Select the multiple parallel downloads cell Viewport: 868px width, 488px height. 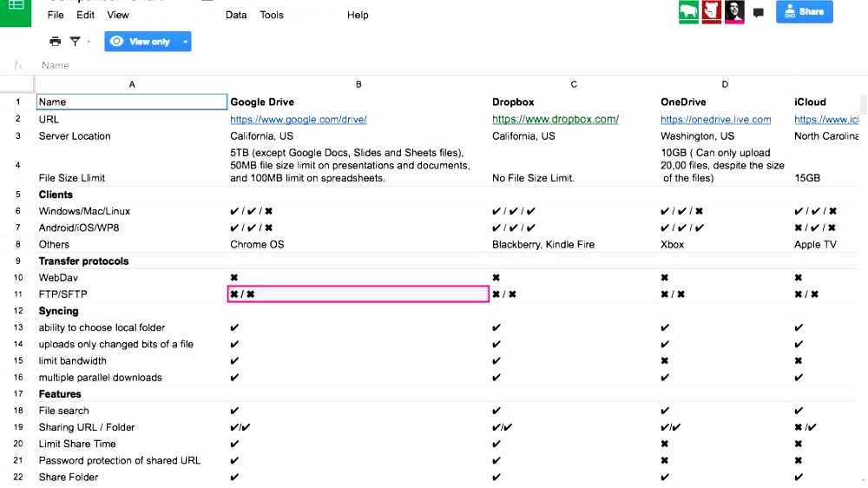click(x=132, y=377)
